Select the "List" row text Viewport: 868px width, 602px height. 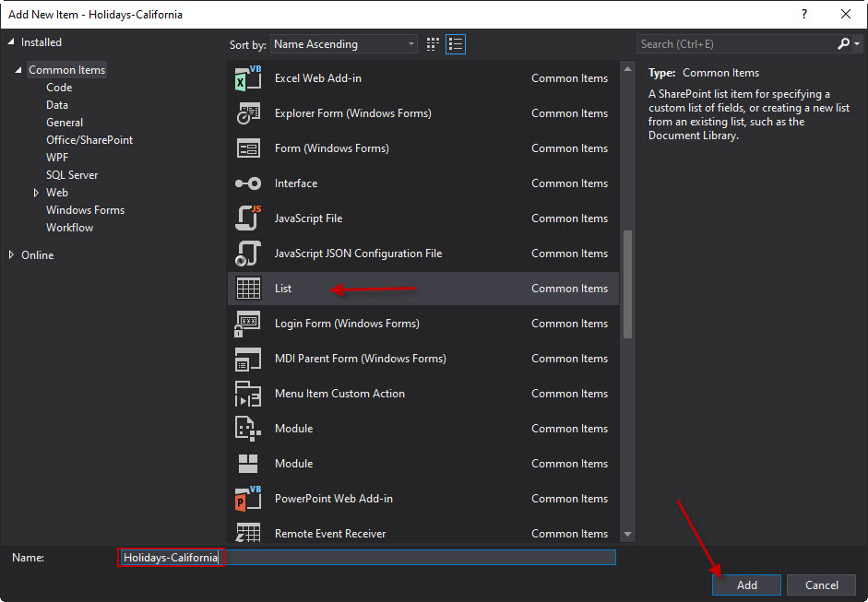(283, 289)
